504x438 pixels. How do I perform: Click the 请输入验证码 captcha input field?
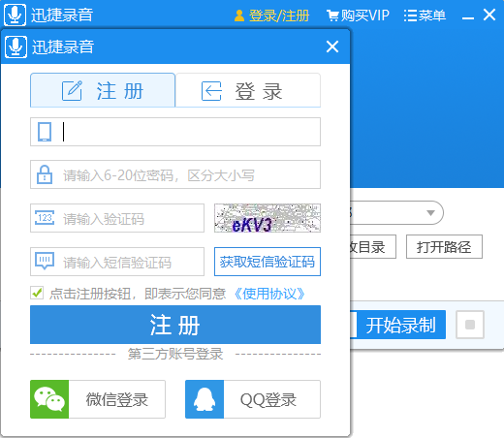(117, 218)
